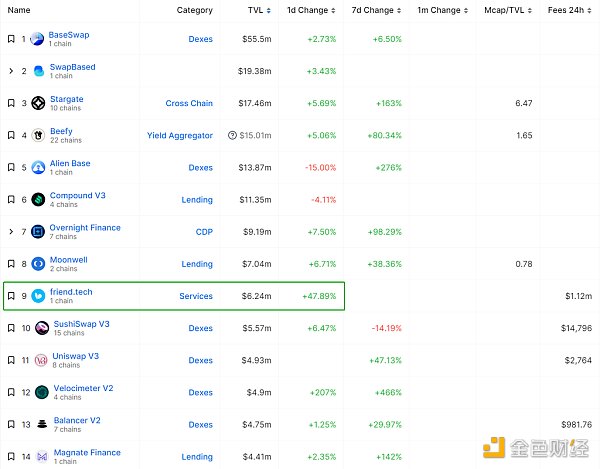Bookmark the Balancer V2 row
600x469 pixels.
coord(11,425)
